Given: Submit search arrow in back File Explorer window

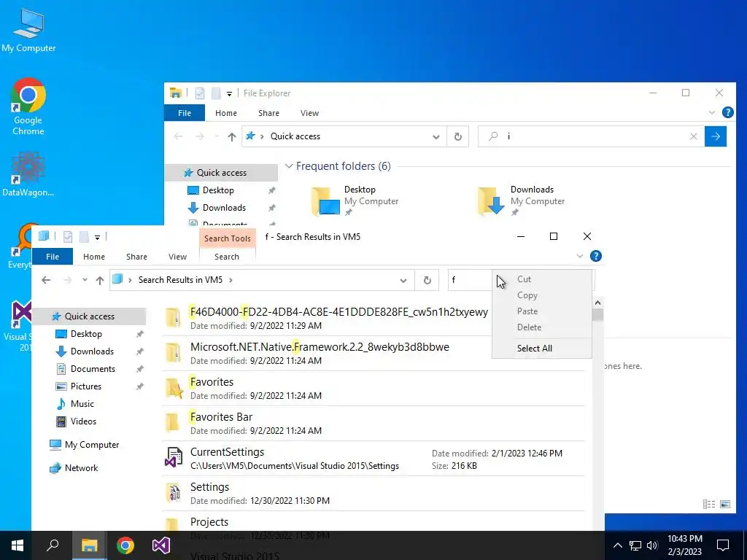Looking at the screenshot, I should click(716, 136).
